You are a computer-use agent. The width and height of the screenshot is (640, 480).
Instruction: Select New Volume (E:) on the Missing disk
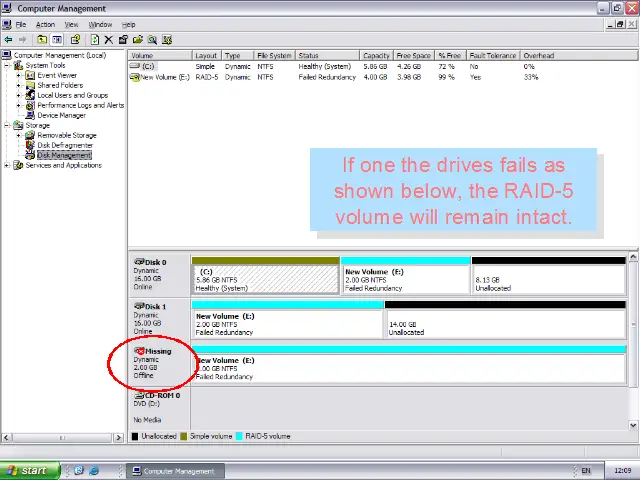[409, 364]
